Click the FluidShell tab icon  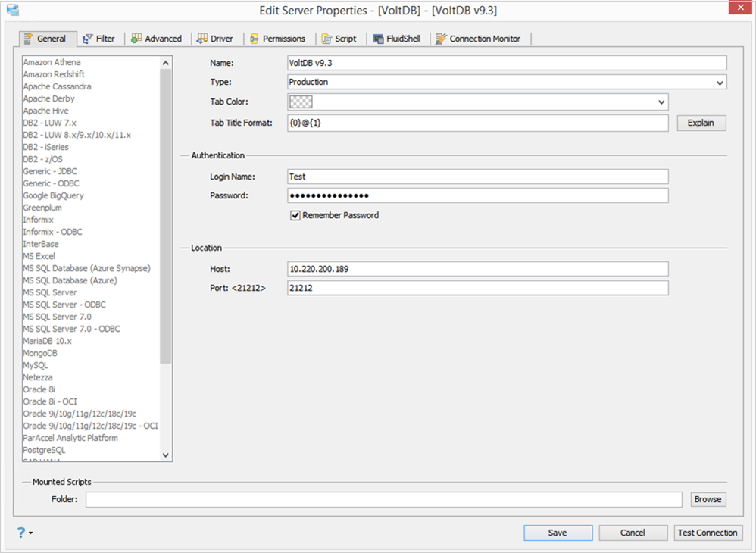(x=379, y=39)
